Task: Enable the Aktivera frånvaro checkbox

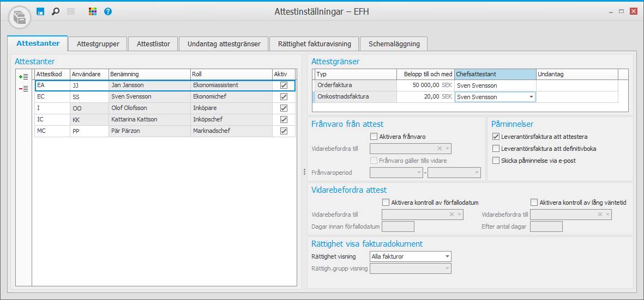Action: click(x=374, y=137)
